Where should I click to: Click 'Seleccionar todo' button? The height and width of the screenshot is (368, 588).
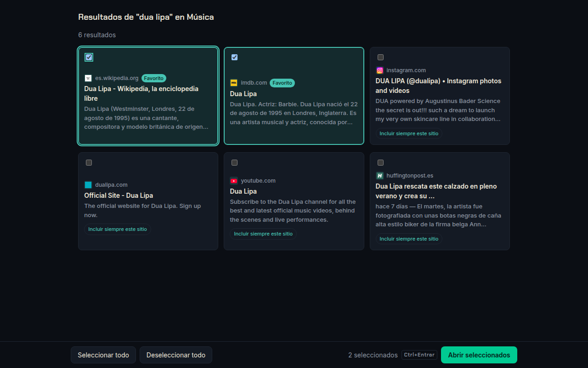[103, 355]
